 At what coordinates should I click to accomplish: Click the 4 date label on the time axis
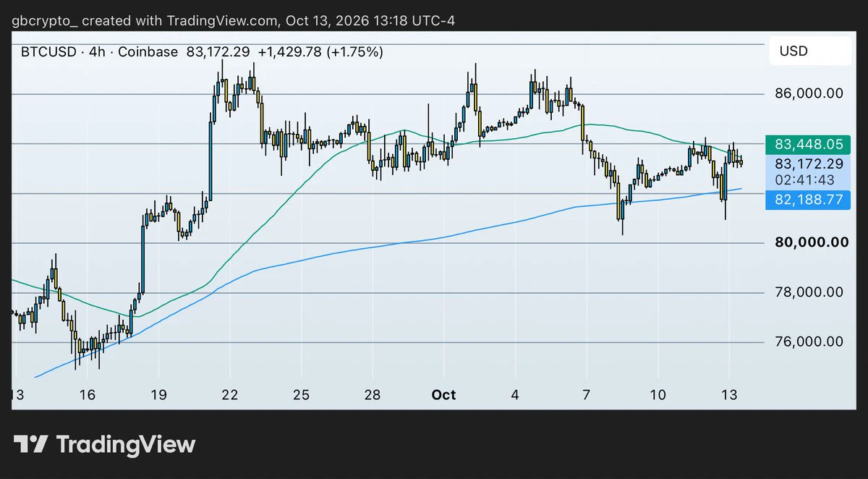pyautogui.click(x=515, y=395)
